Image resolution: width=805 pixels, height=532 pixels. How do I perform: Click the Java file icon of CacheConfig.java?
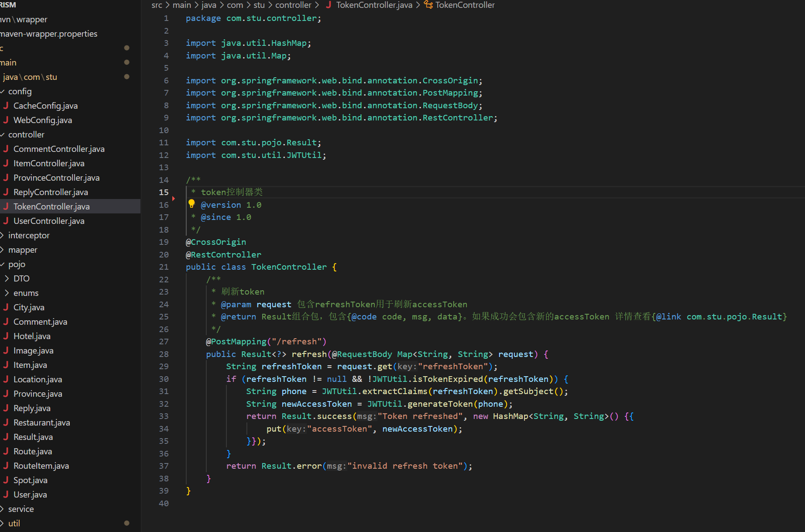click(x=6, y=106)
